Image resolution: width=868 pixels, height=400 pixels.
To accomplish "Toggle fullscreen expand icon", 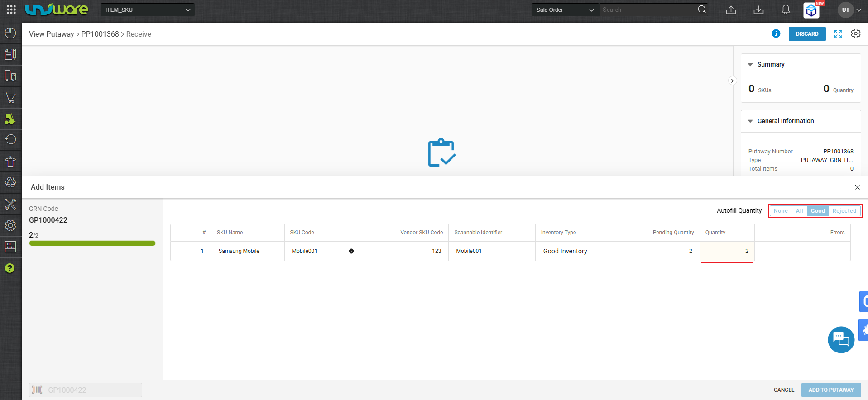I will pyautogui.click(x=838, y=34).
